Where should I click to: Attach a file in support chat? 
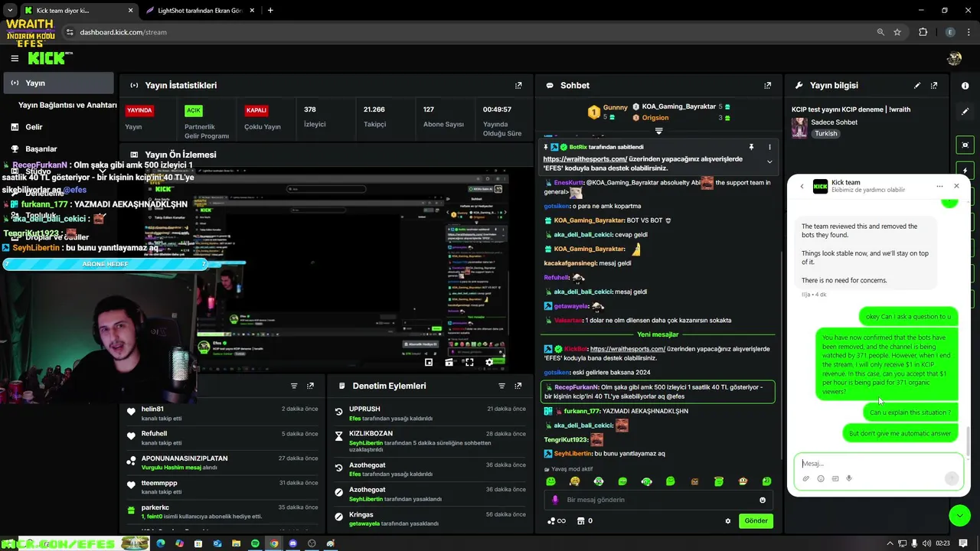coord(805,479)
